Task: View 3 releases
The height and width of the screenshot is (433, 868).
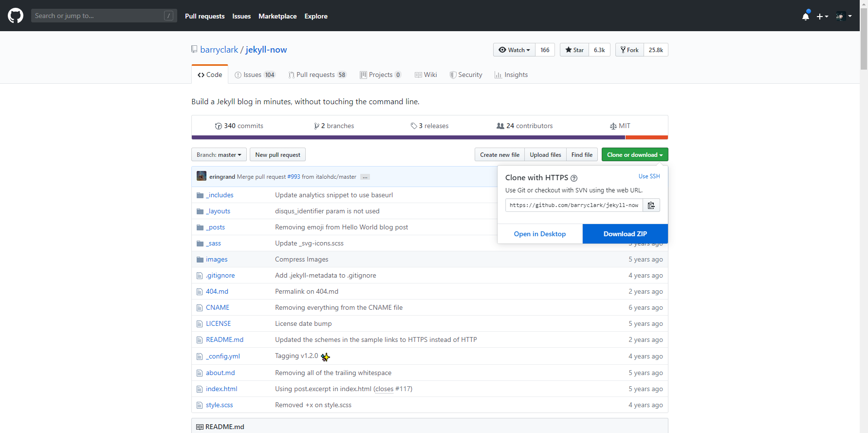Action: click(x=429, y=126)
